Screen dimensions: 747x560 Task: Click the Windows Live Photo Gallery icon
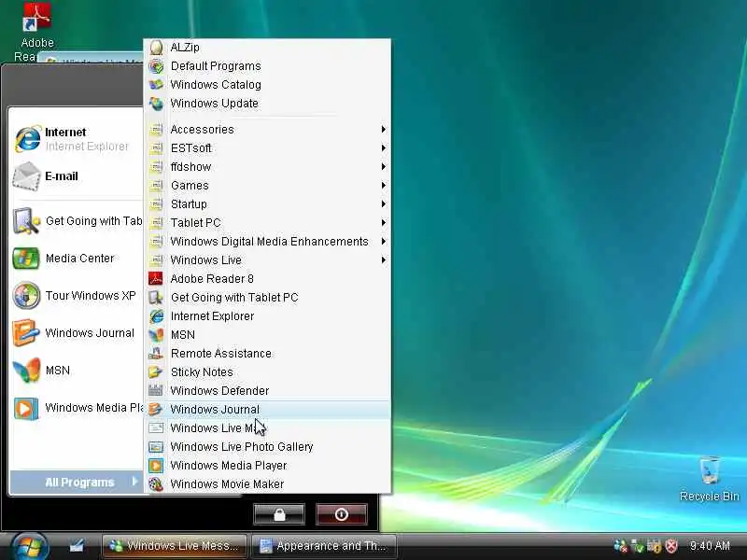(156, 447)
